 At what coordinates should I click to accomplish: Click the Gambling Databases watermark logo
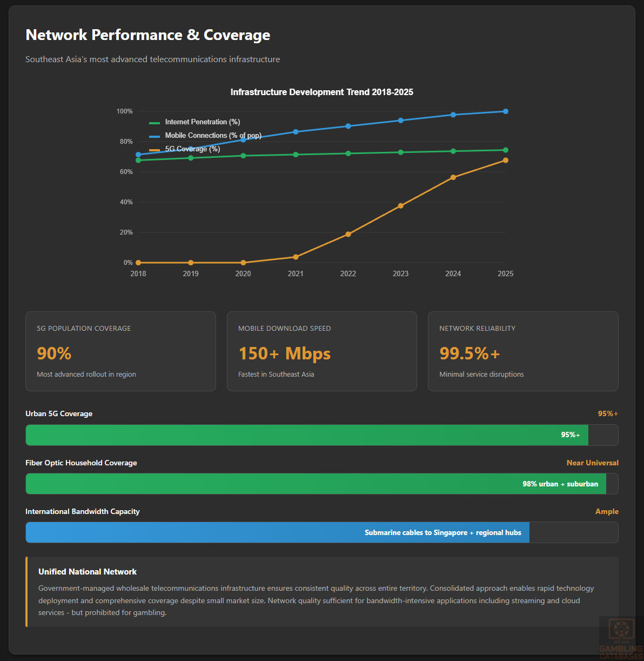621,638
